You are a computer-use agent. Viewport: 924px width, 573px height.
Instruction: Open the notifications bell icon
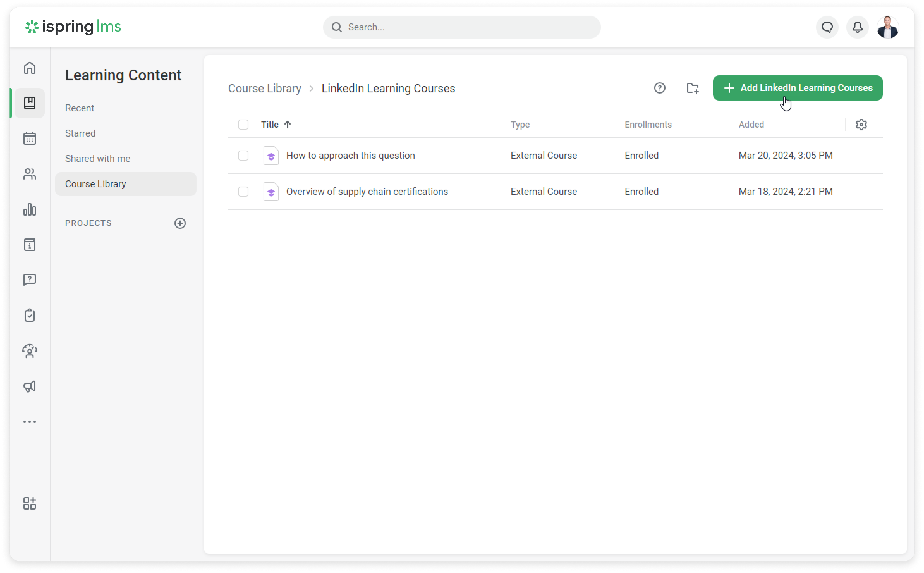tap(857, 27)
